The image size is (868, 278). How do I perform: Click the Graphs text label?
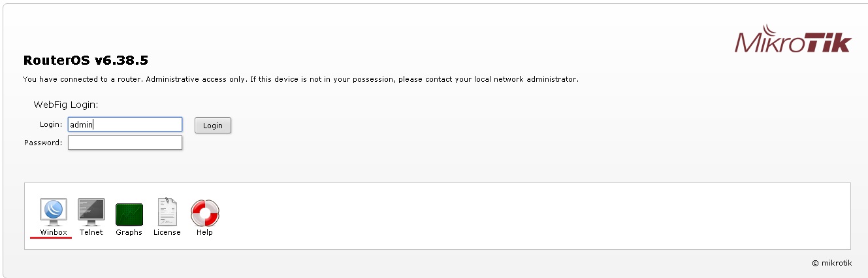(129, 232)
